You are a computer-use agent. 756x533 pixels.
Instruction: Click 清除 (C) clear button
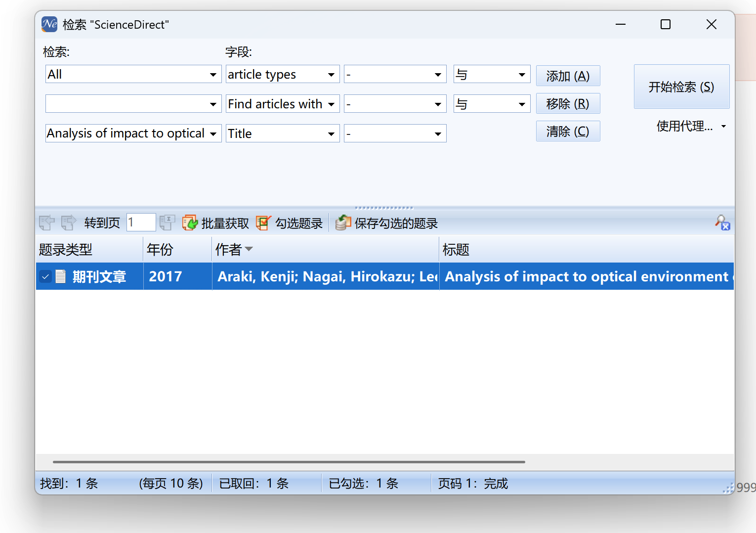[568, 131]
